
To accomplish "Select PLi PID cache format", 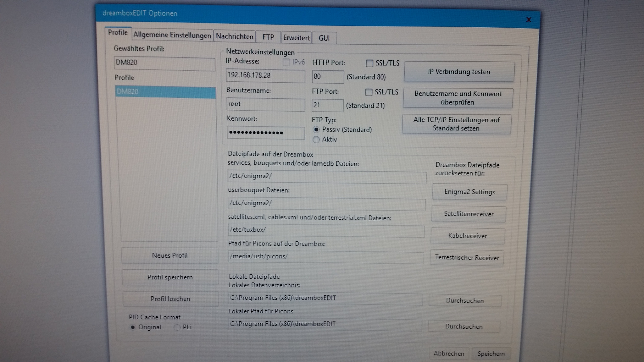I will click(x=177, y=327).
